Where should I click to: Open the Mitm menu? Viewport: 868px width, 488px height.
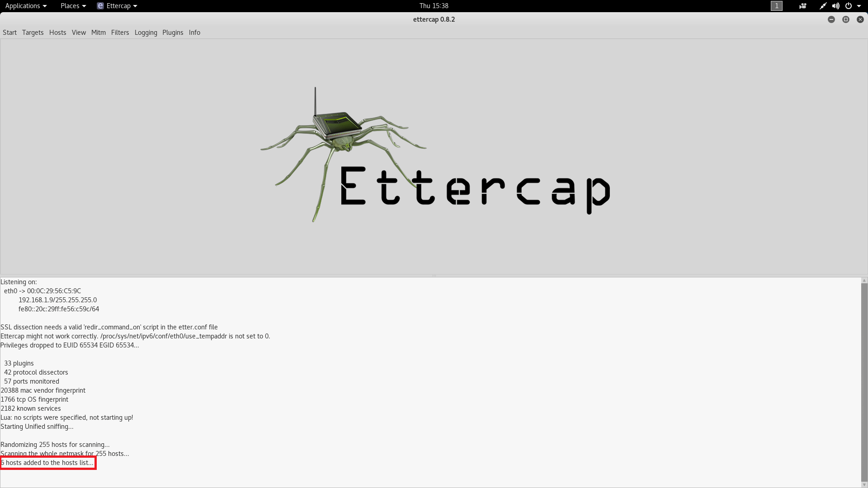coord(98,33)
